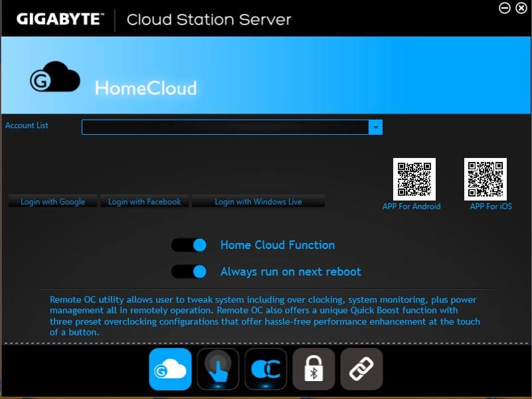Expand the Account List dropdown arrow
532x399 pixels.
tap(376, 127)
